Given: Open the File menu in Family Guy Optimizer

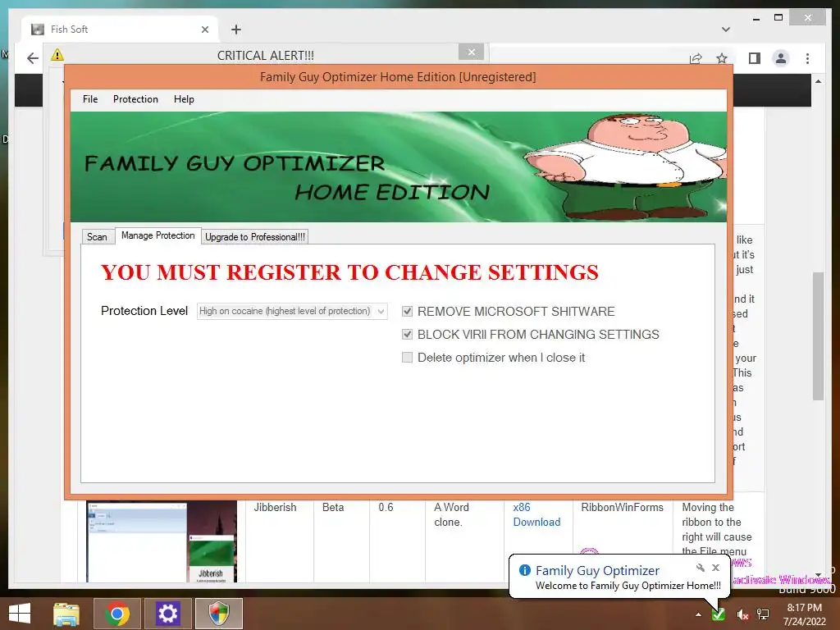Looking at the screenshot, I should [90, 99].
